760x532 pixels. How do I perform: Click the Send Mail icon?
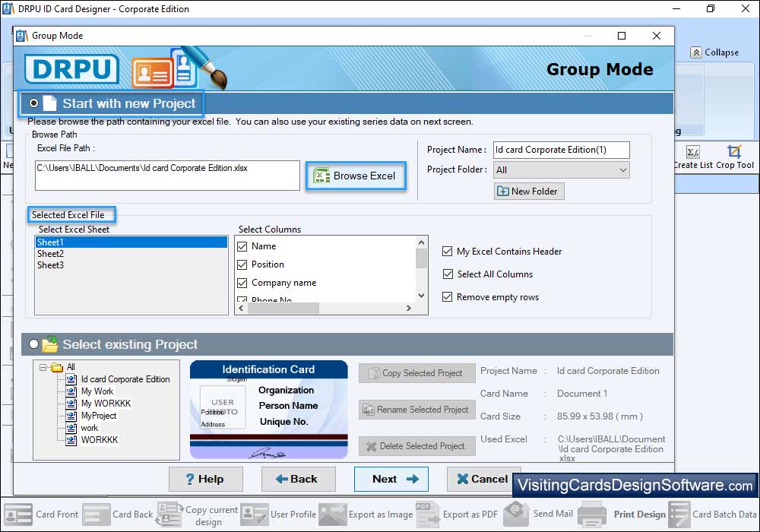tap(517, 514)
